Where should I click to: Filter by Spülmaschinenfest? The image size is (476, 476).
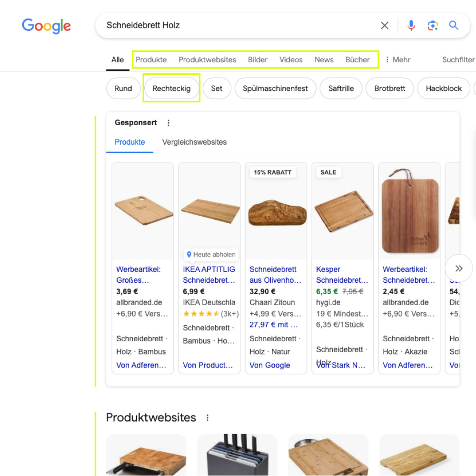(275, 89)
